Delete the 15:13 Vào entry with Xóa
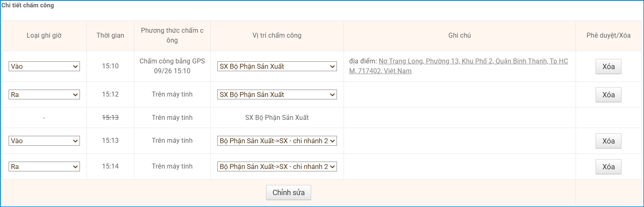This screenshot has width=644, height=207. tap(608, 141)
